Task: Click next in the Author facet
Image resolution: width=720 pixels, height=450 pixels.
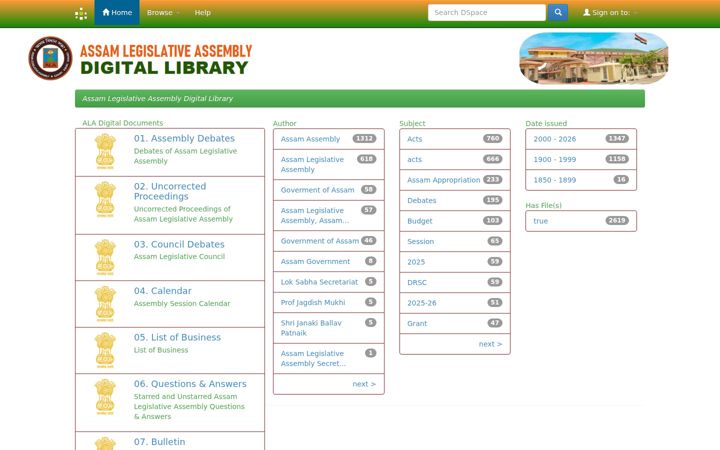Action: pyautogui.click(x=364, y=384)
